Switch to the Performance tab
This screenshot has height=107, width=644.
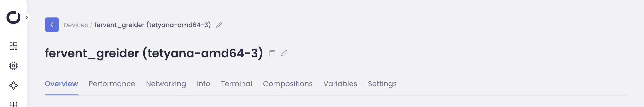click(112, 84)
